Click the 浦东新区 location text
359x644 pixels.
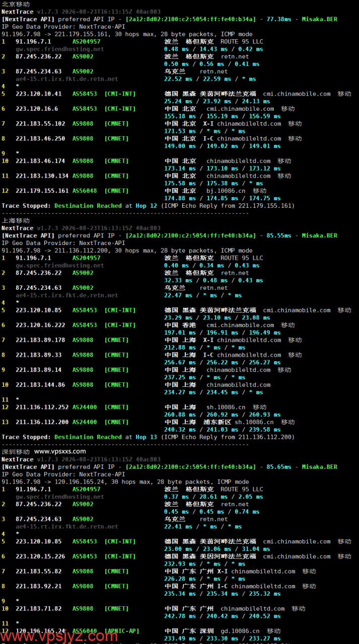(218, 422)
